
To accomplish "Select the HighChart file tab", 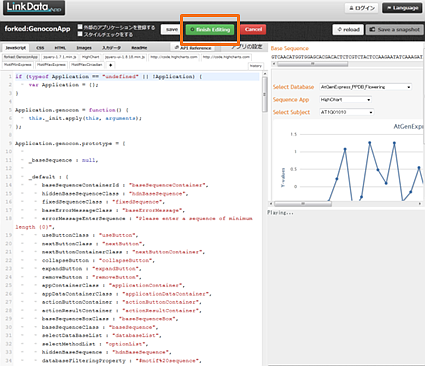I will (x=91, y=57).
